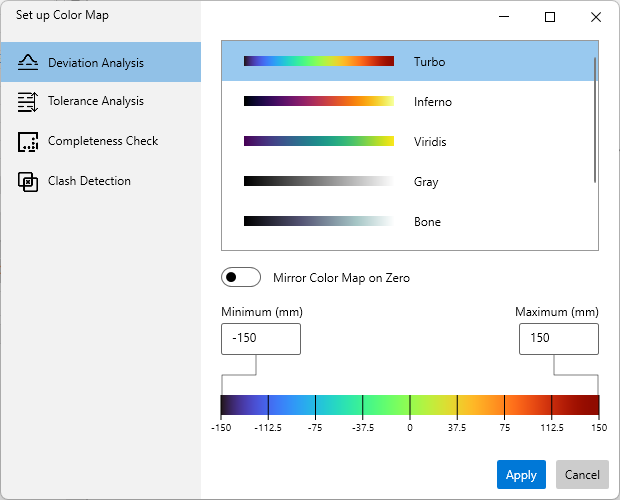The image size is (620, 500).
Task: Switch to Tolerance Analysis label
Action: tap(96, 101)
